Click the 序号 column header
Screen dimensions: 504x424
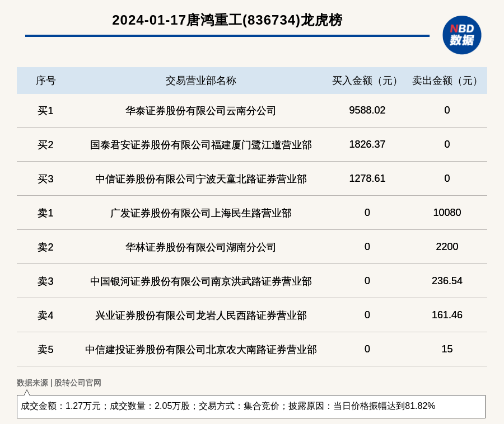(46, 81)
